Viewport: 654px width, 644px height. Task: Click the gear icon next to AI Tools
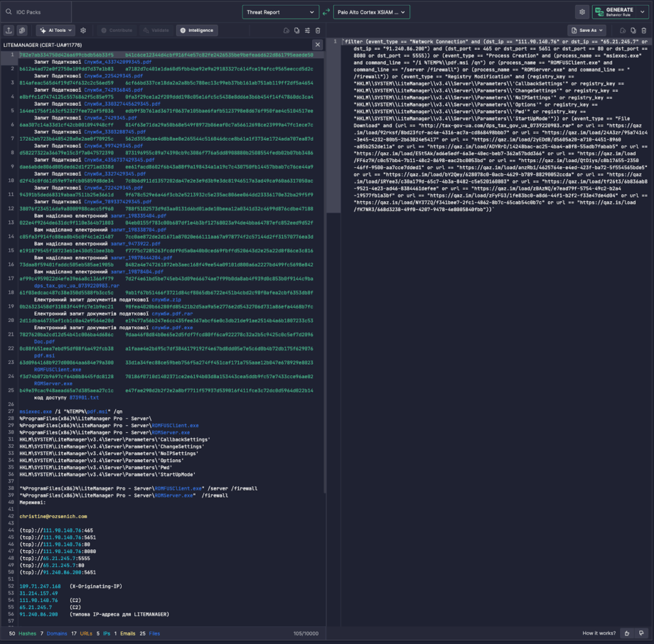[x=83, y=30]
